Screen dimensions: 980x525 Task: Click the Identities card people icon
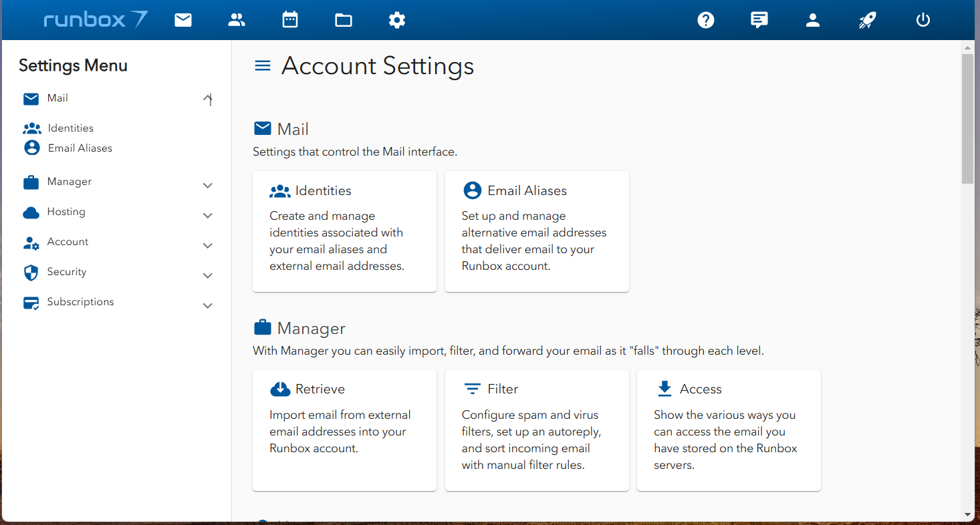[280, 191]
